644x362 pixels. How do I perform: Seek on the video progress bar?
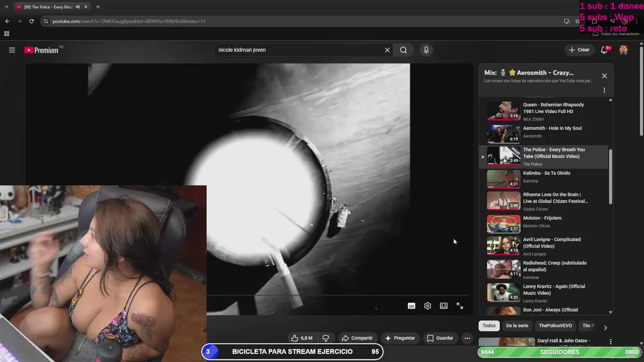click(x=338, y=296)
